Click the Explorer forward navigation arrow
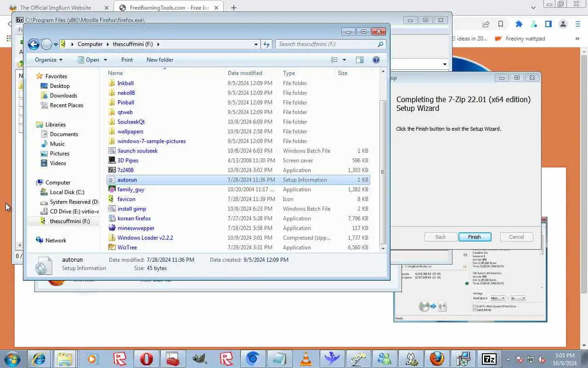The image size is (588, 368). [x=47, y=44]
